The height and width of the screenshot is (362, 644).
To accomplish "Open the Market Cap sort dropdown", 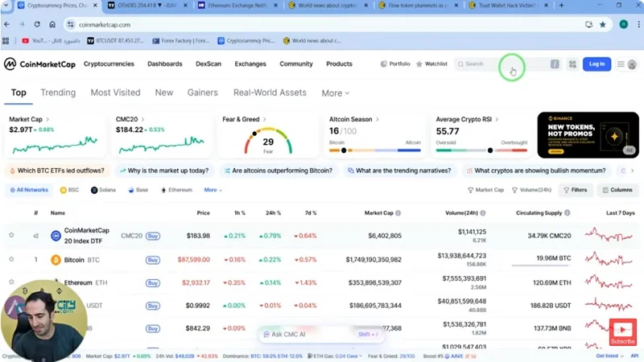I will pyautogui.click(x=485, y=190).
